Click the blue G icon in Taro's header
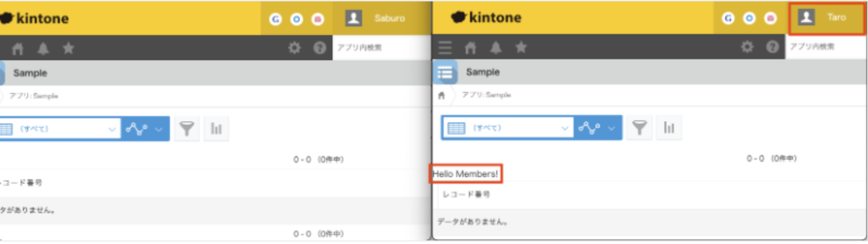Viewport: 868px width, 244px height. click(x=728, y=18)
